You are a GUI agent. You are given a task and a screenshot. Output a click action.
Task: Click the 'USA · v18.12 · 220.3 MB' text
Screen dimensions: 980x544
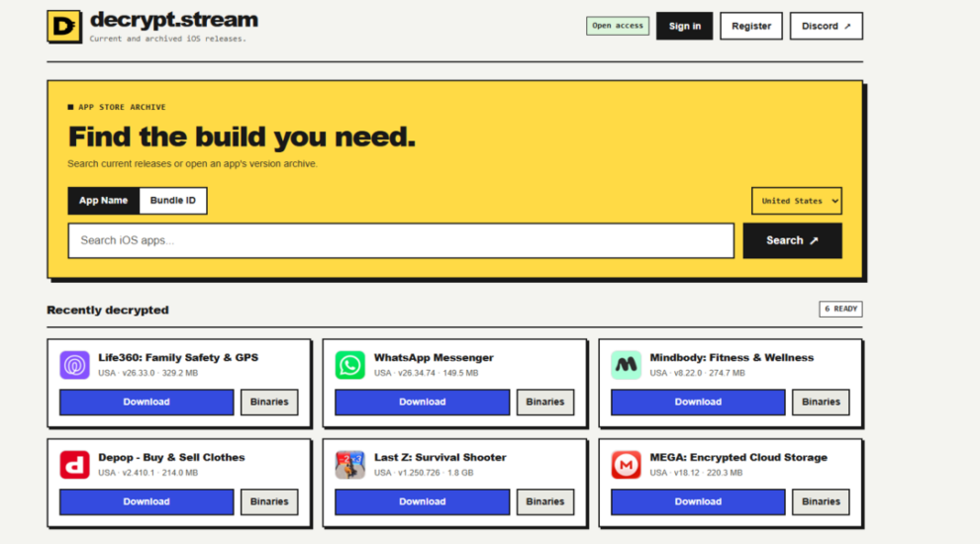click(696, 473)
